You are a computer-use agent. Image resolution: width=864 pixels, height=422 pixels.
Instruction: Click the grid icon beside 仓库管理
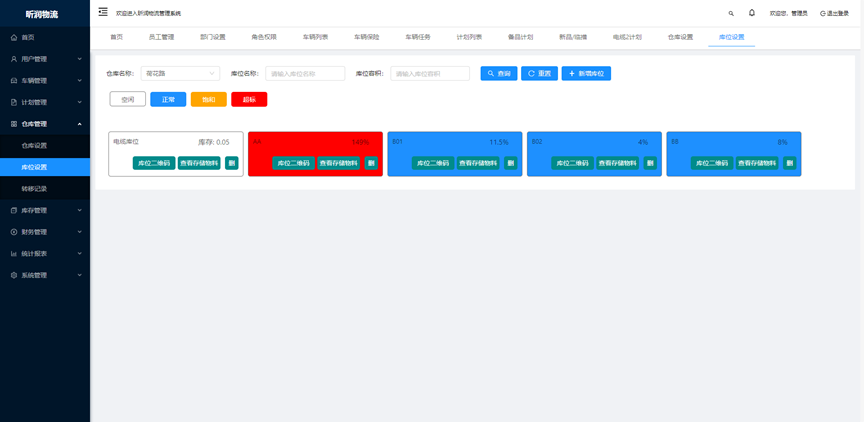pyautogui.click(x=14, y=124)
